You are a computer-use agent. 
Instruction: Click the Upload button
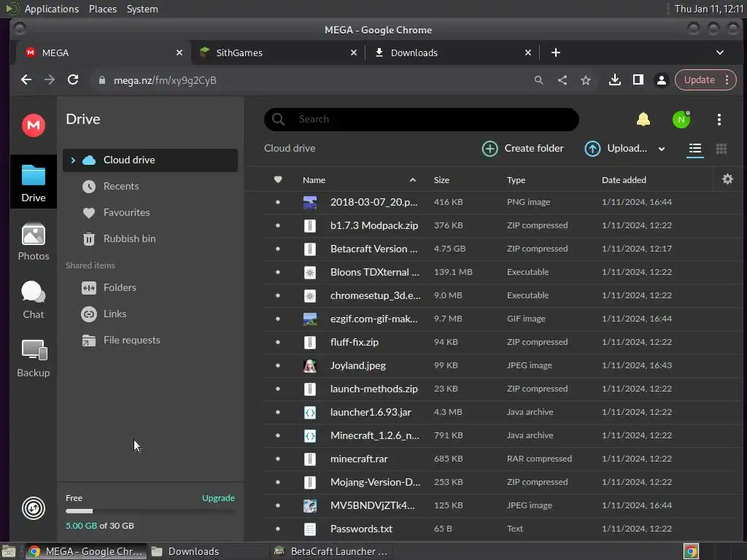pos(616,149)
